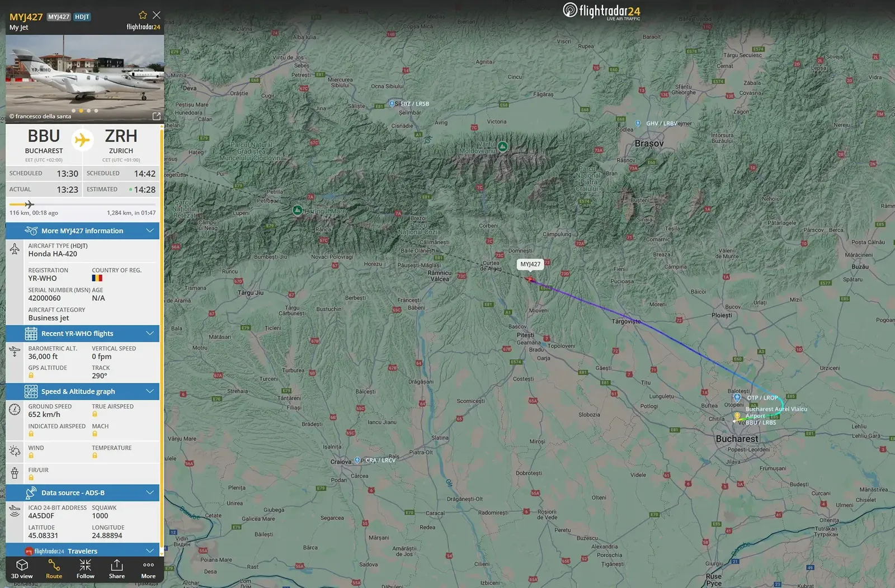
Task: Click the Speed & Altitude graph icon
Action: (x=31, y=391)
